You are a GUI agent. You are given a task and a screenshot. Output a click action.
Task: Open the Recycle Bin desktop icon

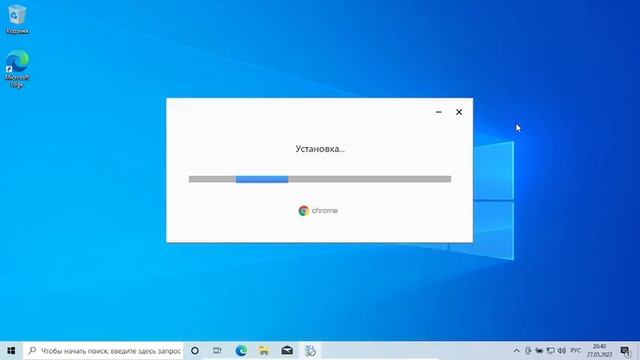(x=17, y=19)
